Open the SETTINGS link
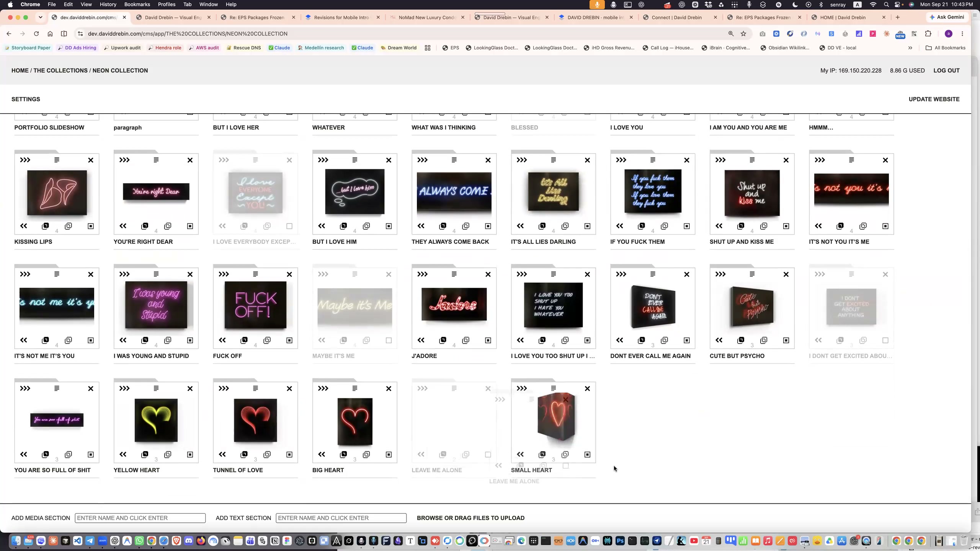980x551 pixels. click(26, 99)
